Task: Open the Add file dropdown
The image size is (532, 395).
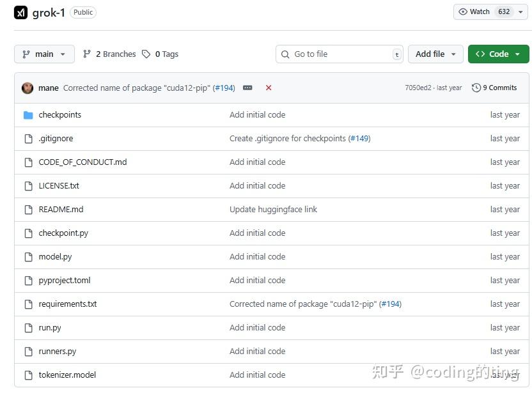Action: pyautogui.click(x=435, y=54)
